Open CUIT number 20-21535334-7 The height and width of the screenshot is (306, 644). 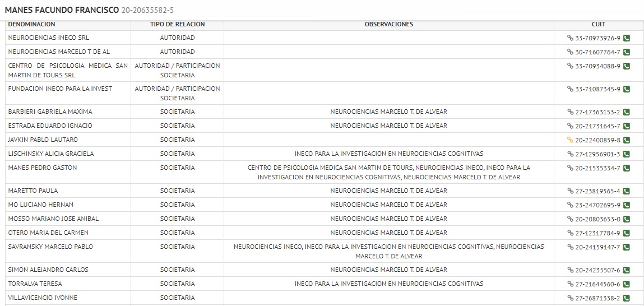(597, 168)
